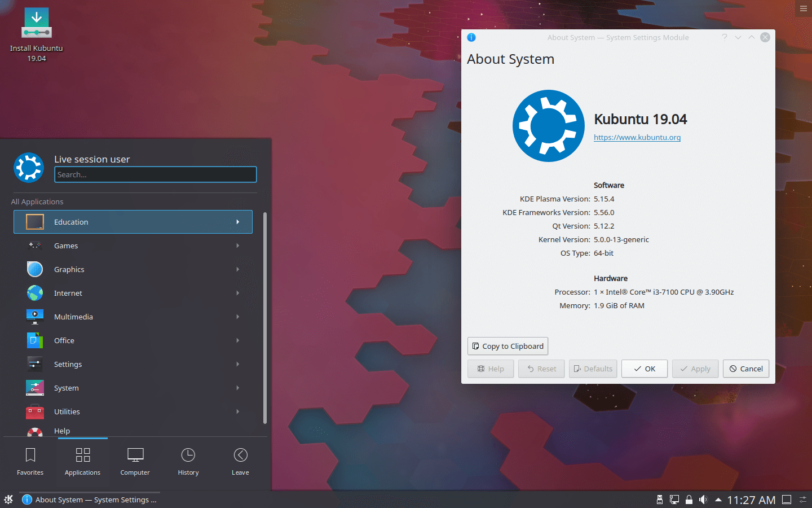
Task: Click the show desktop icon beside the clock
Action: [x=787, y=500]
